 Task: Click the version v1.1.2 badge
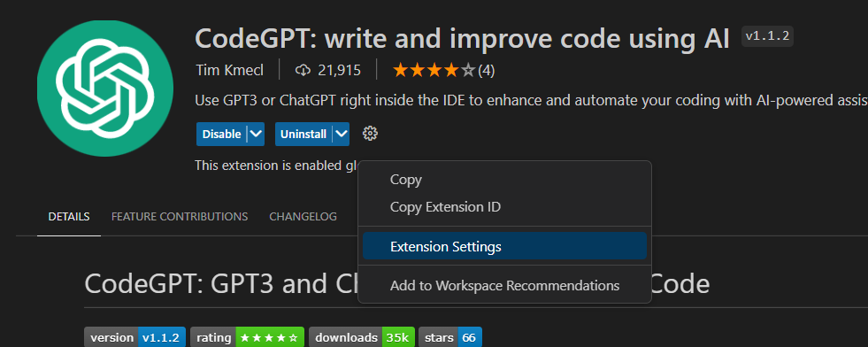pyautogui.click(x=135, y=337)
